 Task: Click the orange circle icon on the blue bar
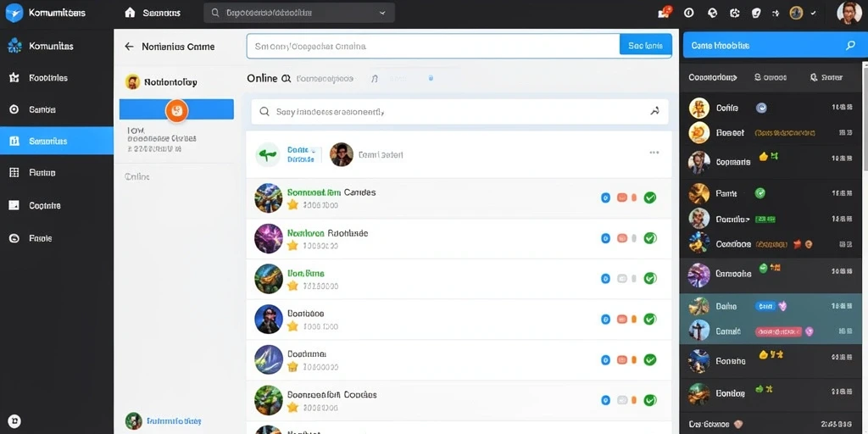(176, 111)
